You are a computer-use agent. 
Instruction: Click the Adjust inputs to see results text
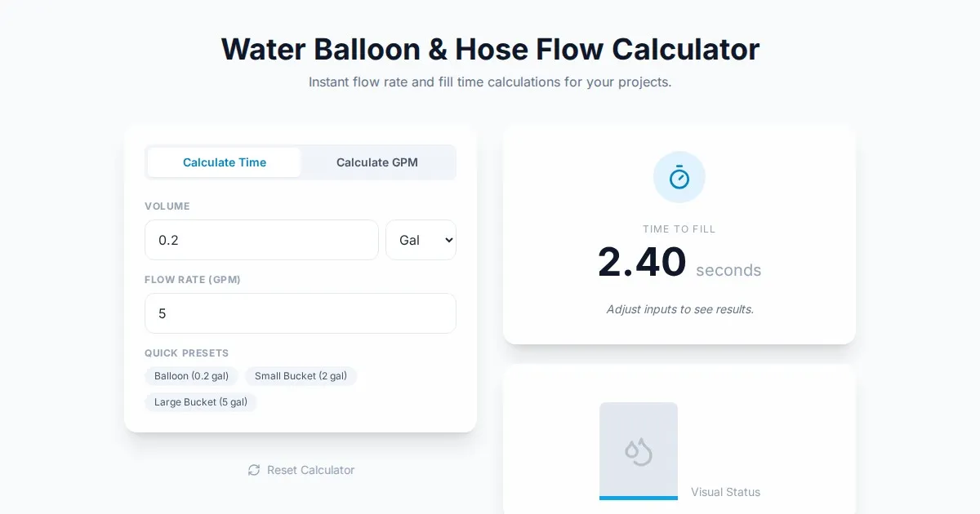point(679,309)
